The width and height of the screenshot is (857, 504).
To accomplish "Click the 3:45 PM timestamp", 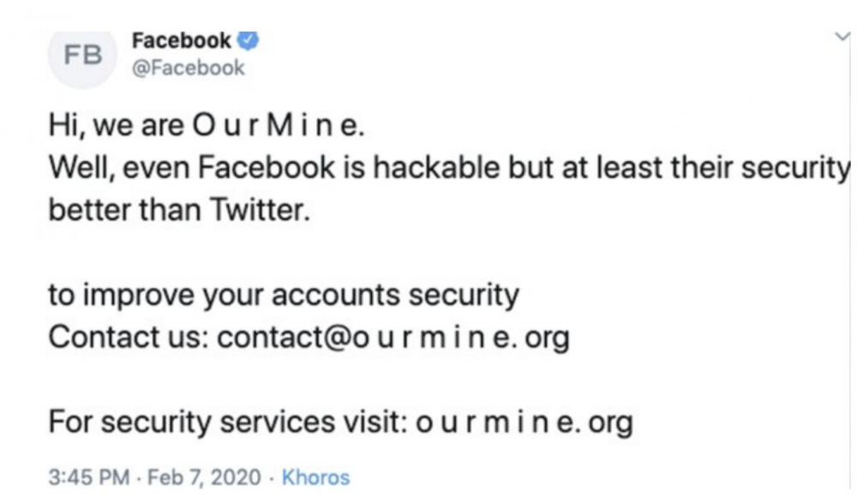I will [89, 477].
